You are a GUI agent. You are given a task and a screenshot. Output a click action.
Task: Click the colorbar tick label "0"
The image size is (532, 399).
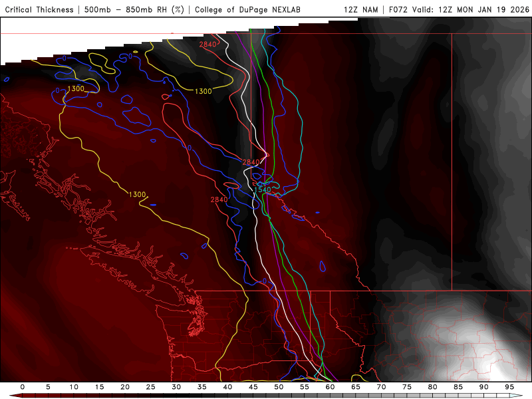point(23,387)
